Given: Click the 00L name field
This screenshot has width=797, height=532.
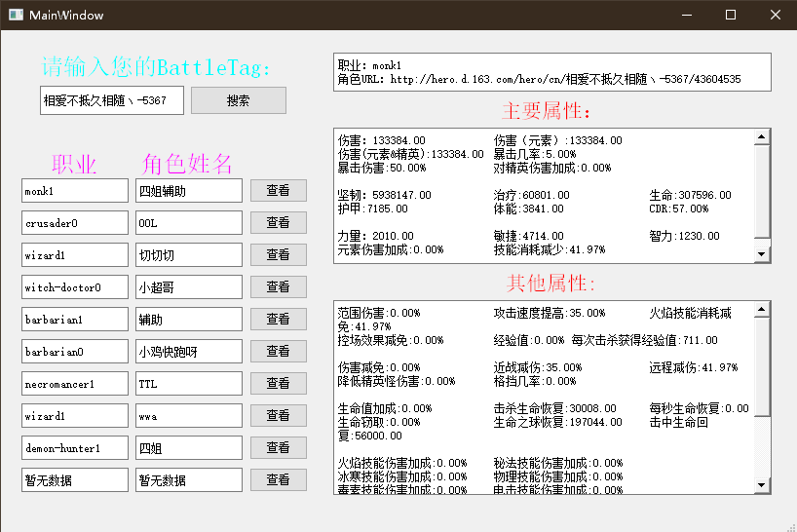Looking at the screenshot, I should tap(189, 222).
